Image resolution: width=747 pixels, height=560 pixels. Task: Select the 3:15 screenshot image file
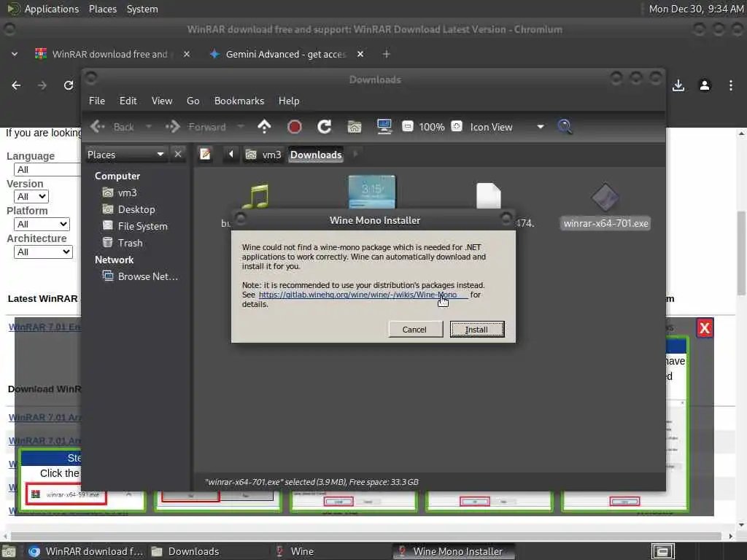point(371,192)
